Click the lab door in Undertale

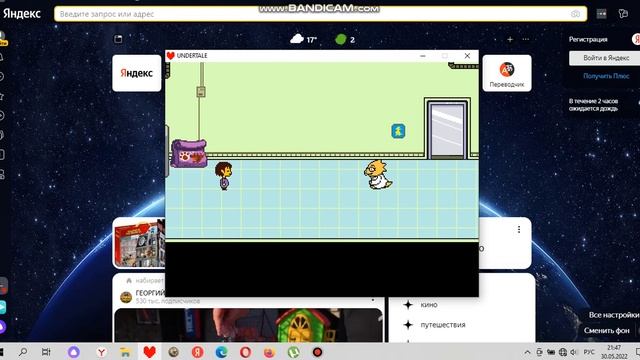click(x=447, y=129)
